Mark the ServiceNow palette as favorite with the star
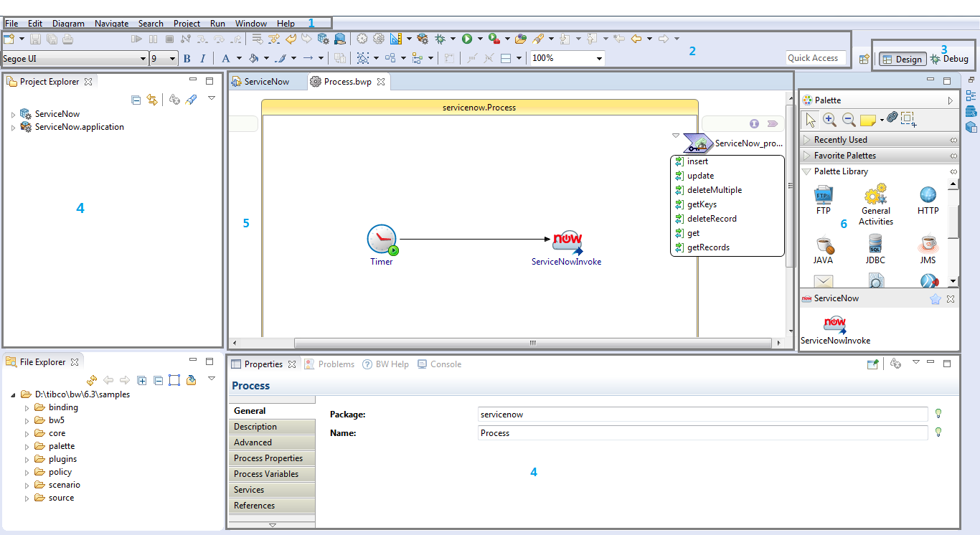Viewport: 980px width, 535px height. tap(936, 299)
